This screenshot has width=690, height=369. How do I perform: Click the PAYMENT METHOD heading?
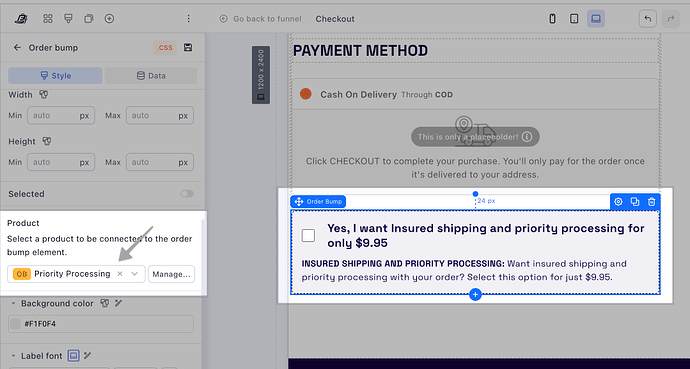pos(360,51)
